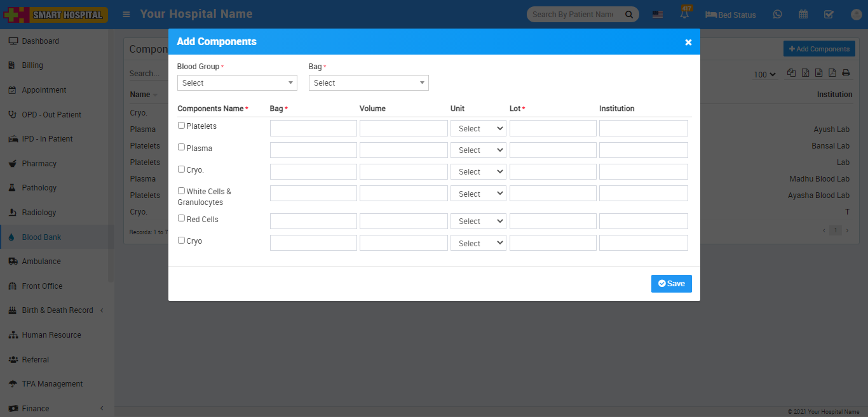
Task: Click the print icon in table toolbar
Action: point(846,73)
